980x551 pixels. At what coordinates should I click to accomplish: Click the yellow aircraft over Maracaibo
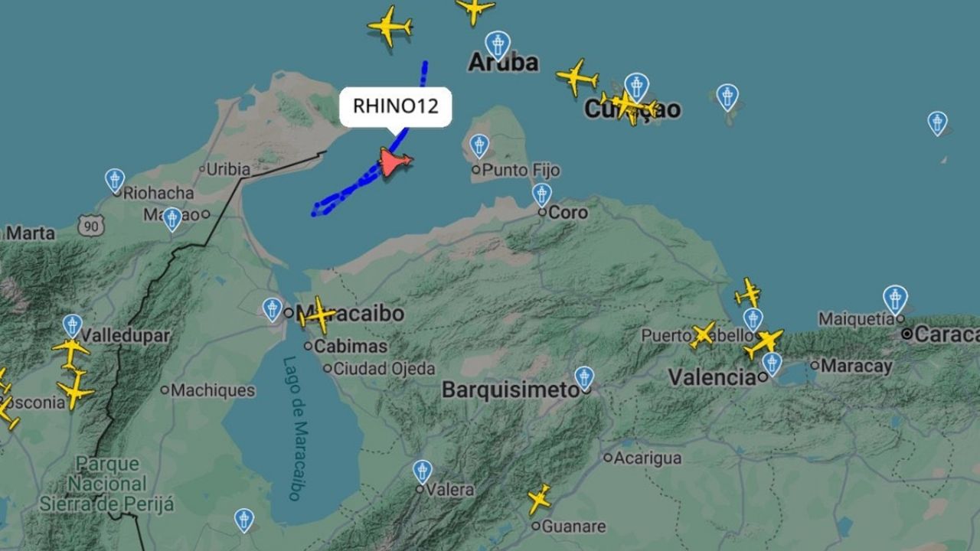317,315
